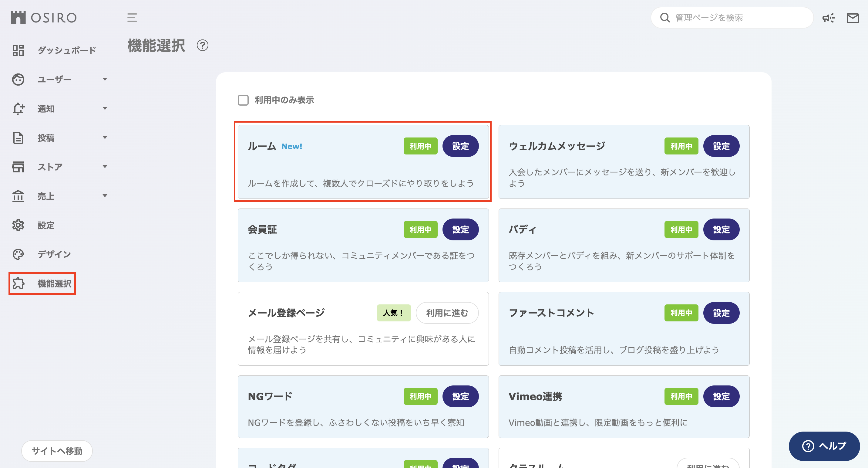Click 設定 button on 会員証 card

click(x=460, y=230)
